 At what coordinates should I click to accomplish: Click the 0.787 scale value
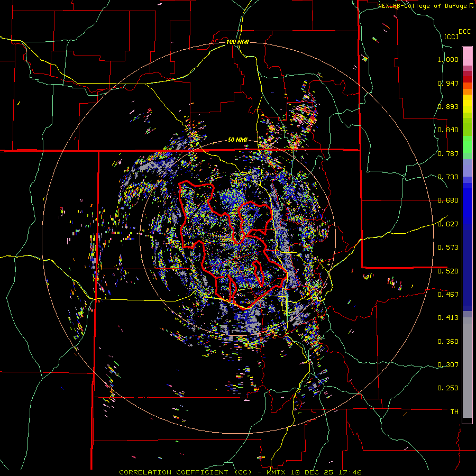tap(448, 153)
